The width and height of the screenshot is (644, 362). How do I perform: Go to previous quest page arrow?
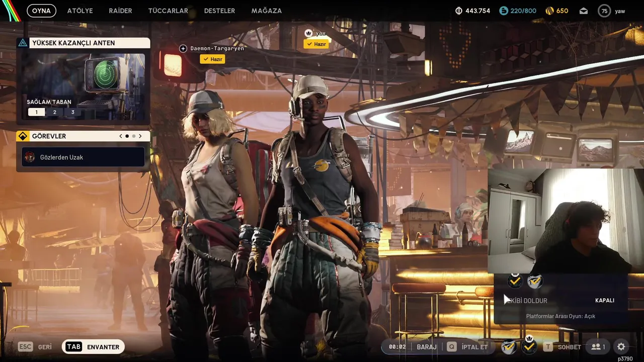point(121,136)
